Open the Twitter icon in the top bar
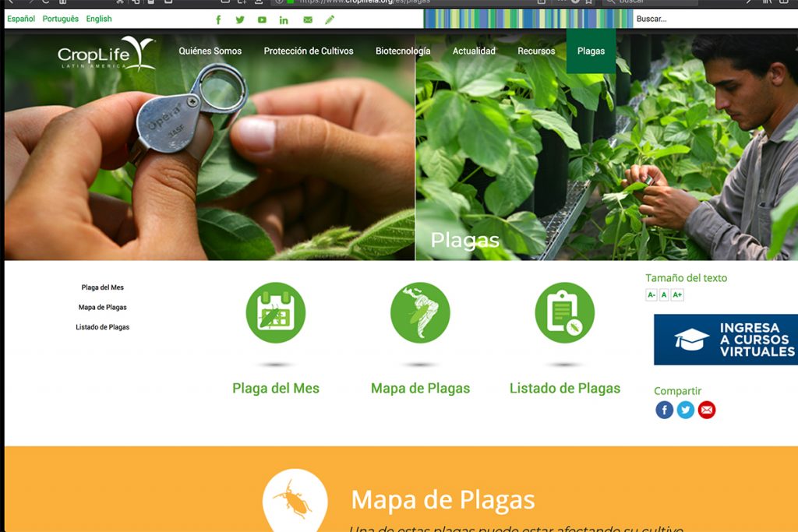The height and width of the screenshot is (532, 798). [x=240, y=19]
